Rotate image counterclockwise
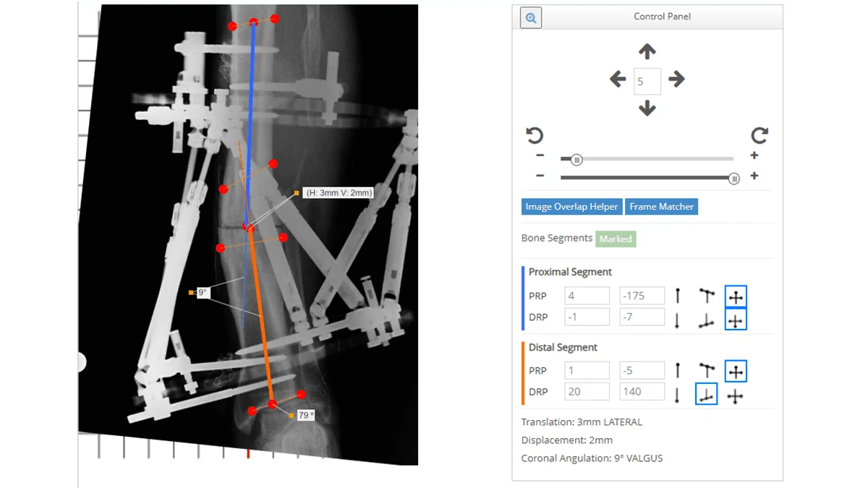This screenshot has width=868, height=488. (x=534, y=135)
